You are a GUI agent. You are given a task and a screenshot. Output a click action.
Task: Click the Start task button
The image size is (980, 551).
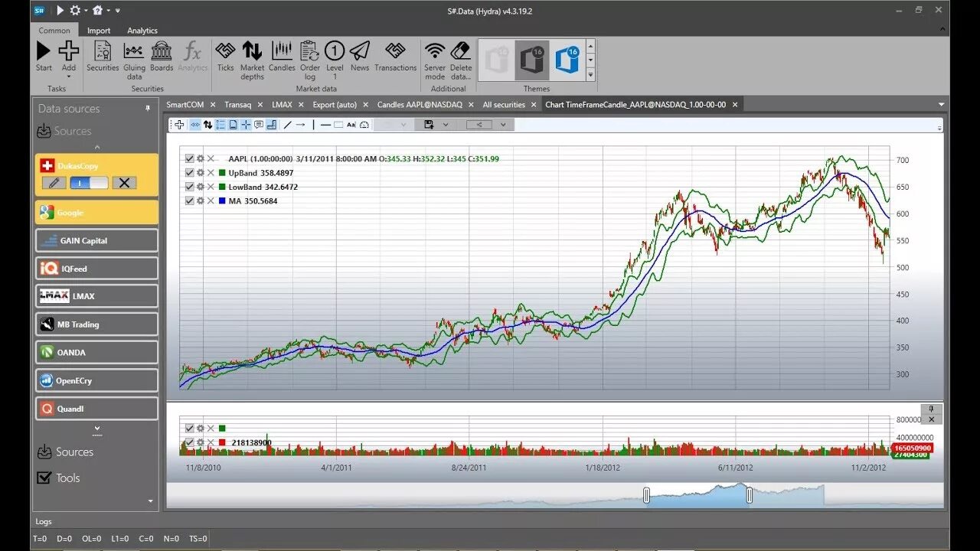click(44, 56)
